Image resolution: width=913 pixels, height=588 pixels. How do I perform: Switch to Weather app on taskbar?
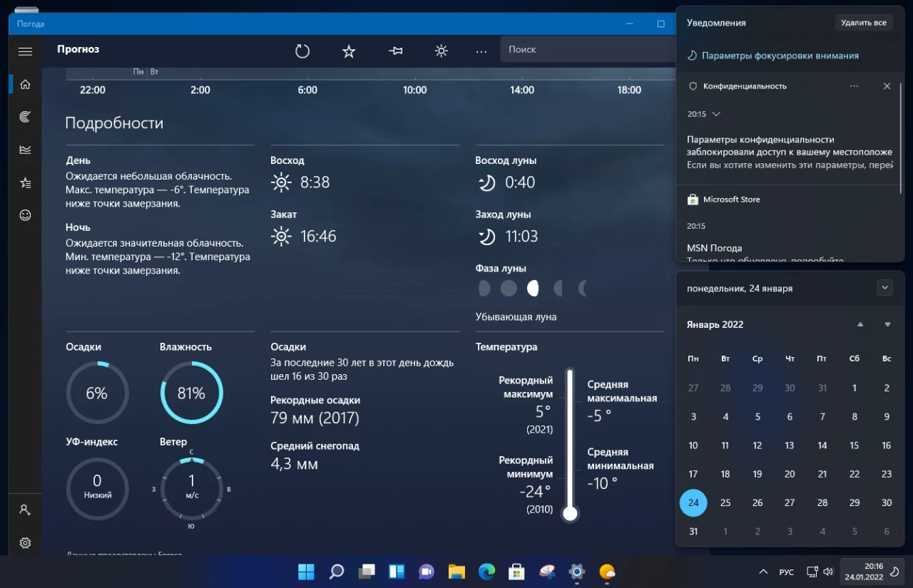(607, 572)
